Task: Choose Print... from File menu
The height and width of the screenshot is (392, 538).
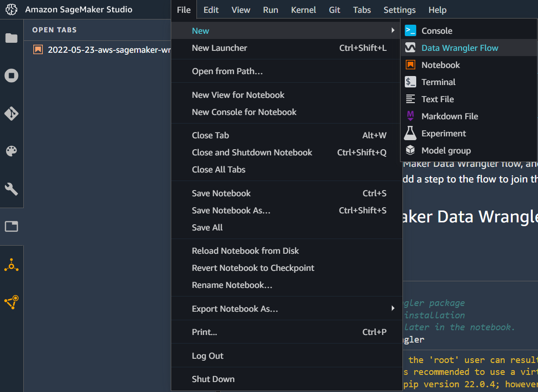Action: tap(286, 332)
